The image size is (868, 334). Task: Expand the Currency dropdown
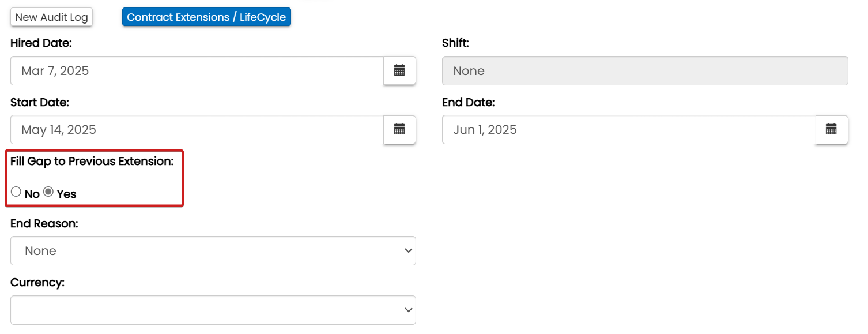click(213, 310)
